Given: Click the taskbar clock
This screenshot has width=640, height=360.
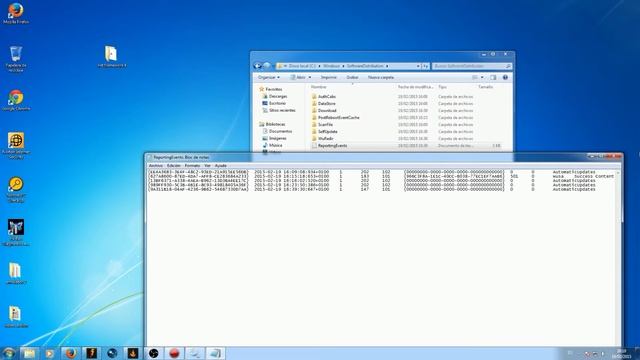Looking at the screenshot, I should pos(621,353).
